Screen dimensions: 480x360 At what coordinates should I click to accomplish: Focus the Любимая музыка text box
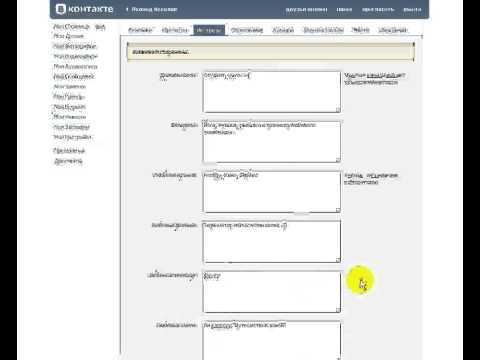tap(272, 192)
